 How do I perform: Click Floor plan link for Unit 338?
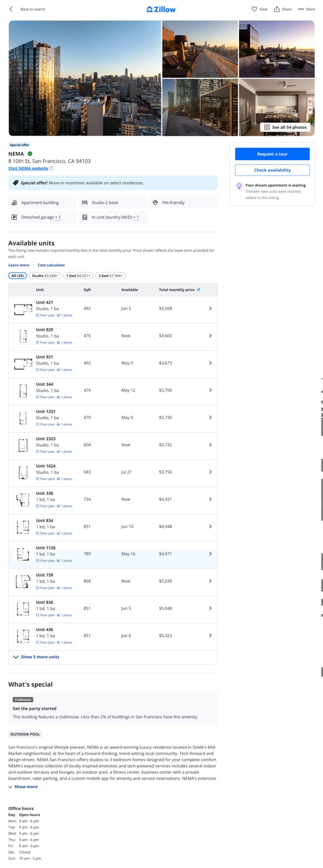coord(45,506)
